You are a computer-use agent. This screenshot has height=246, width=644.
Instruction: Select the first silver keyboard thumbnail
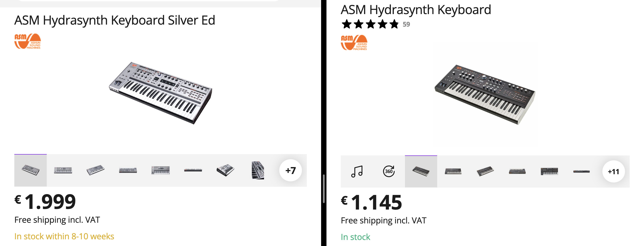click(30, 170)
